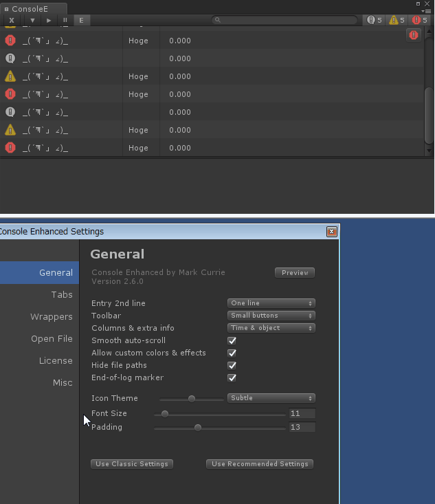Image resolution: width=435 pixels, height=504 pixels.
Task: Uncheck Allow custom colors & effects
Action: pos(232,353)
